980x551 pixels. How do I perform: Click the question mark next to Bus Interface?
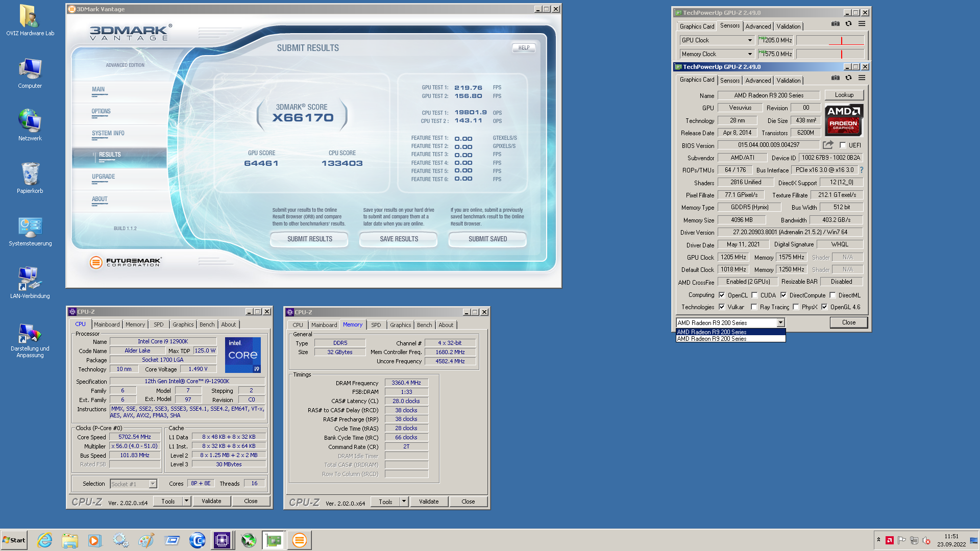pos(862,170)
